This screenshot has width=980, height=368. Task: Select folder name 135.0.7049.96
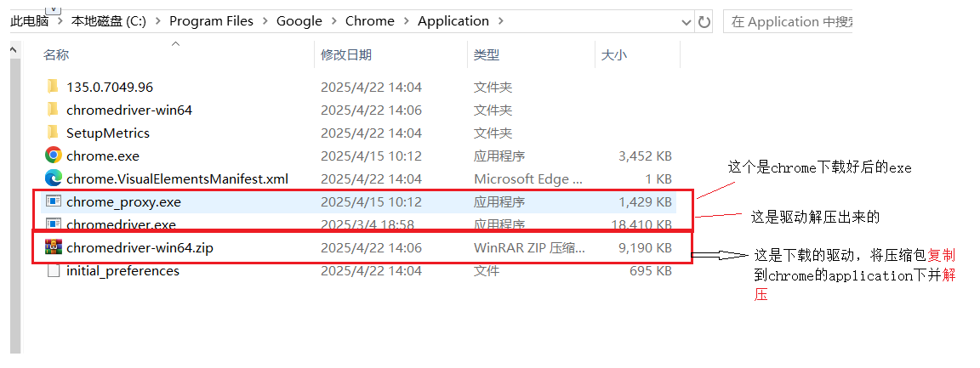point(110,87)
